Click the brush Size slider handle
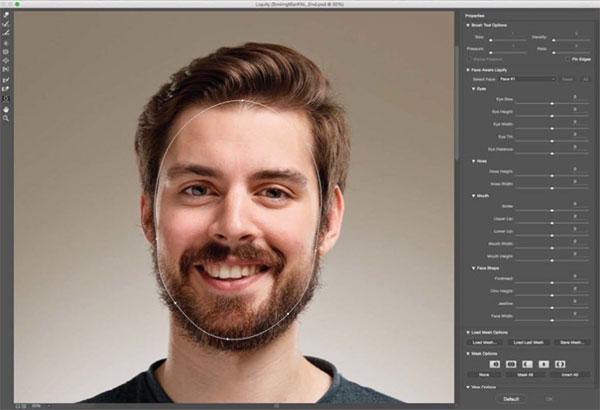Viewport: 600px width, 410px height. 491,40
